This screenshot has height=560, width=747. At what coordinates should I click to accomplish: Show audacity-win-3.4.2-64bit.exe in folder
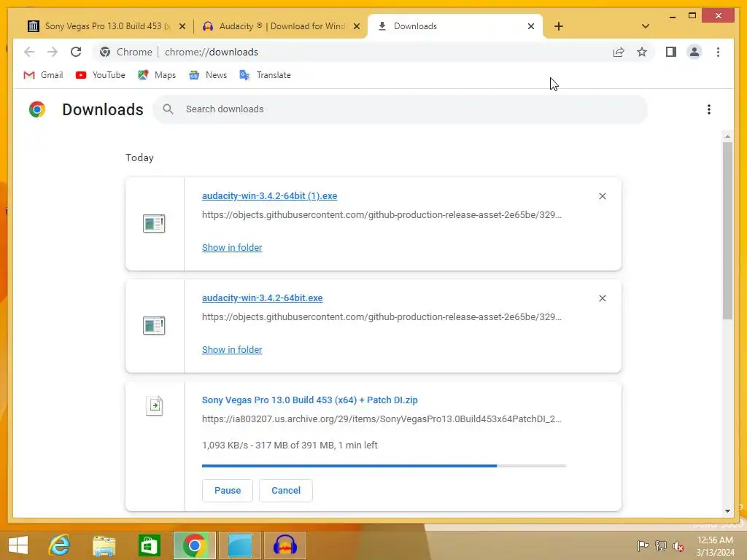click(x=232, y=349)
